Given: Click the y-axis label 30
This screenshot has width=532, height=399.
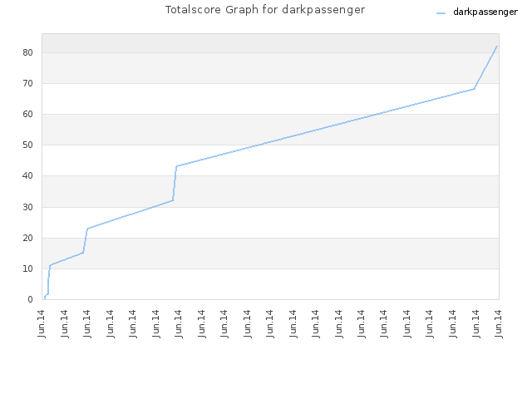Looking at the screenshot, I should pyautogui.click(x=27, y=207).
